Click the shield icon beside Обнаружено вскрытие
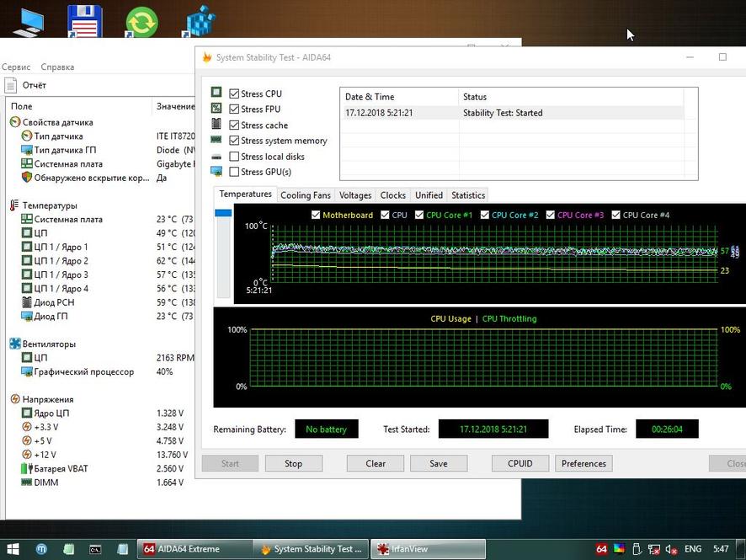Viewport: 746px width, 560px height. coord(27,178)
